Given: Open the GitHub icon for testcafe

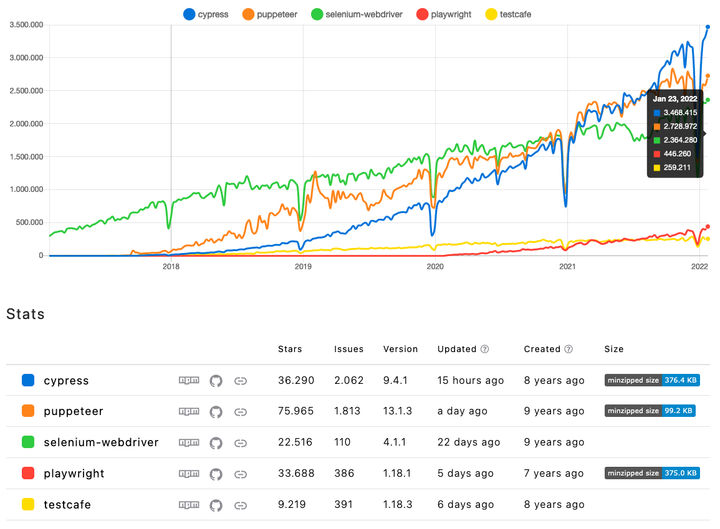Looking at the screenshot, I should point(216,505).
